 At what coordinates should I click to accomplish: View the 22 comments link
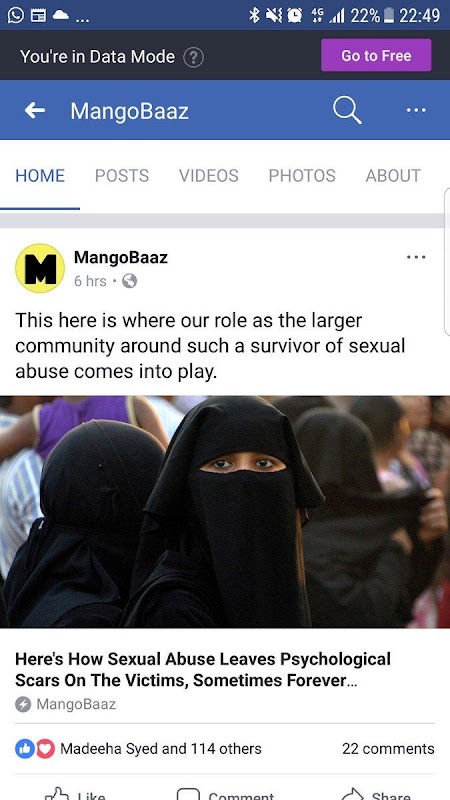[x=388, y=748]
